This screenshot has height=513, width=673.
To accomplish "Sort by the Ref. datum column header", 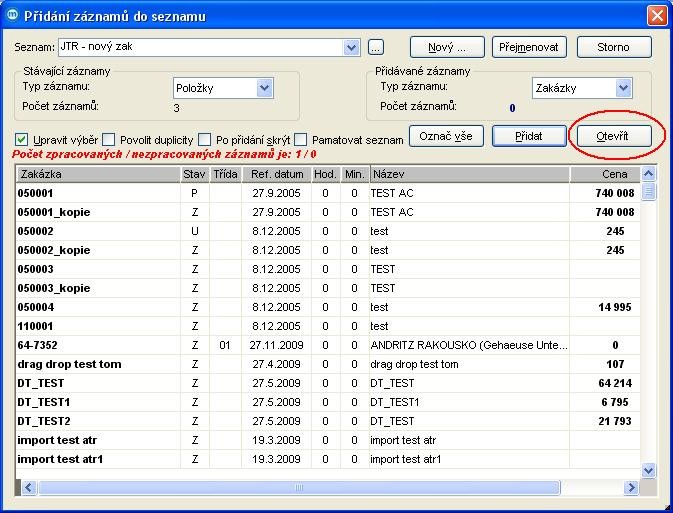I will coord(277,174).
